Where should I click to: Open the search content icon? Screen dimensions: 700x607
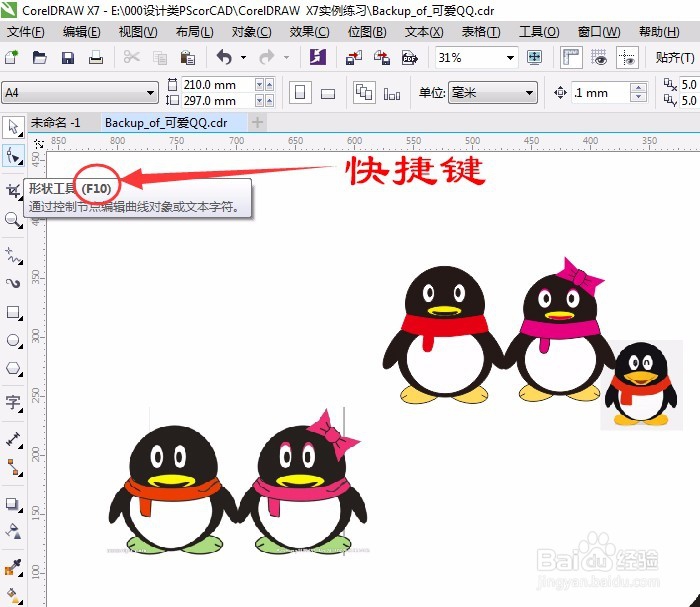pos(317,57)
